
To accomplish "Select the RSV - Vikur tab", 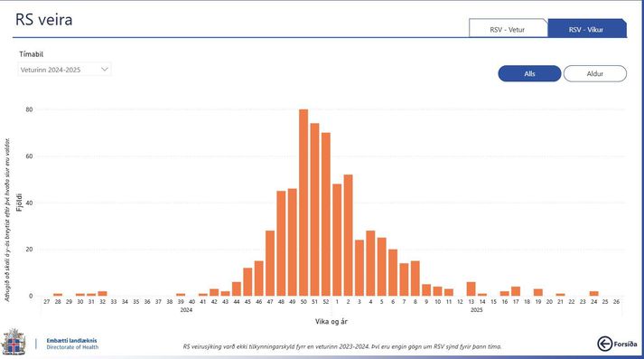I will 587,28.
